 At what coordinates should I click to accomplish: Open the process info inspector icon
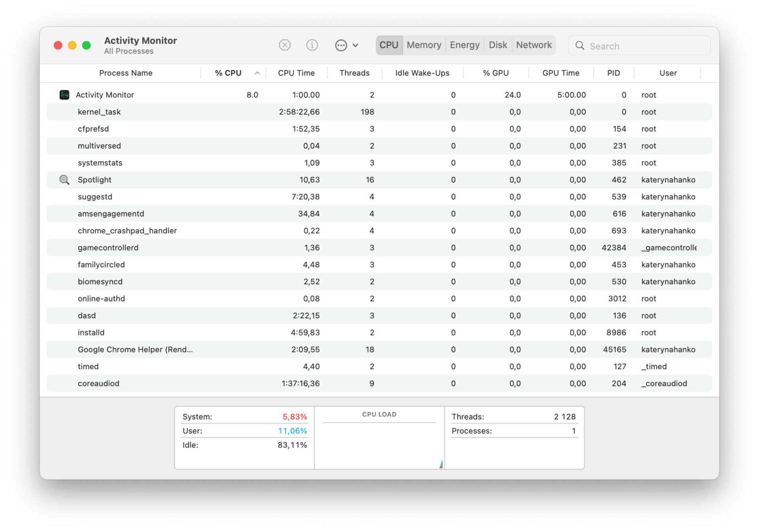pyautogui.click(x=312, y=45)
